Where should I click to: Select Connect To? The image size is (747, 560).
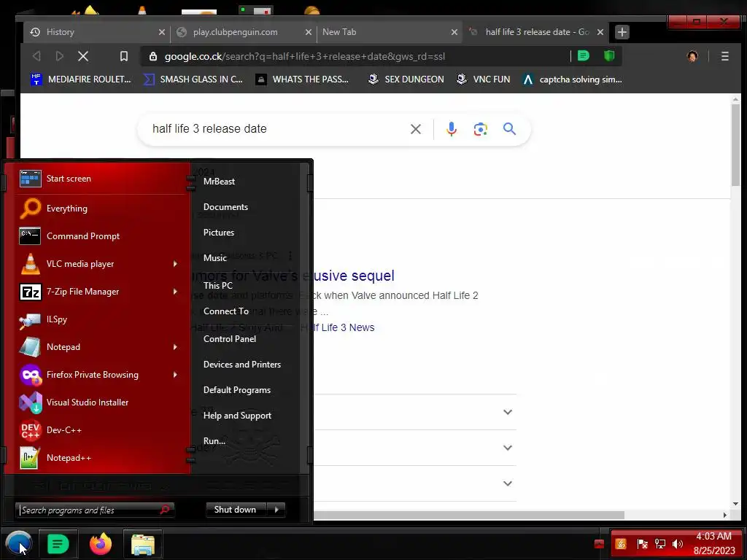click(226, 311)
